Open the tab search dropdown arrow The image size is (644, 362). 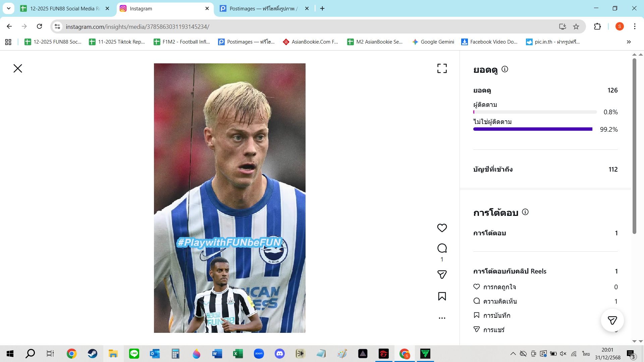pyautogui.click(x=9, y=8)
